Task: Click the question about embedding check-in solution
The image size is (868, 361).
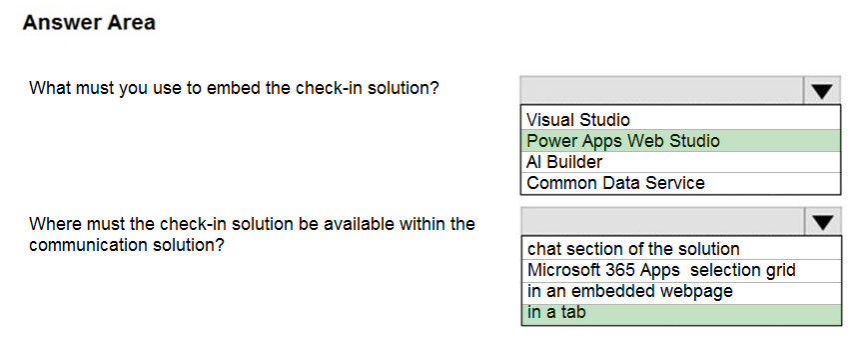Action: click(x=234, y=88)
